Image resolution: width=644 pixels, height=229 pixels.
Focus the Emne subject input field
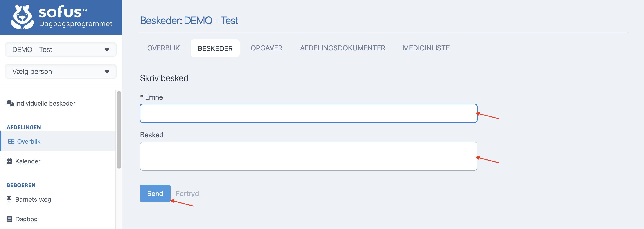(x=308, y=113)
